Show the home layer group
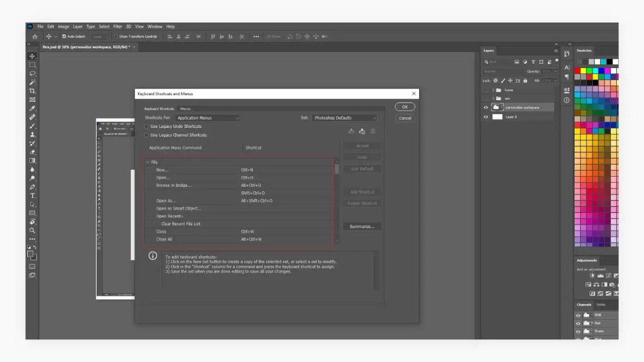644x362 pixels. pyautogui.click(x=486, y=90)
